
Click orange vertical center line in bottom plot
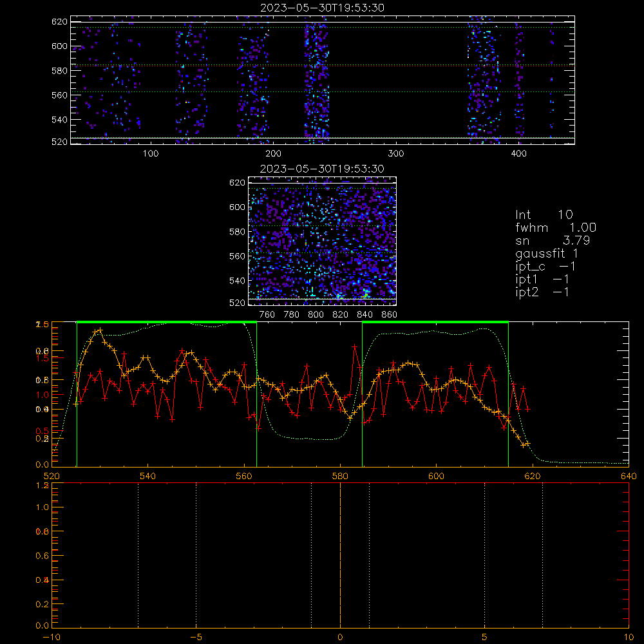pos(340,555)
